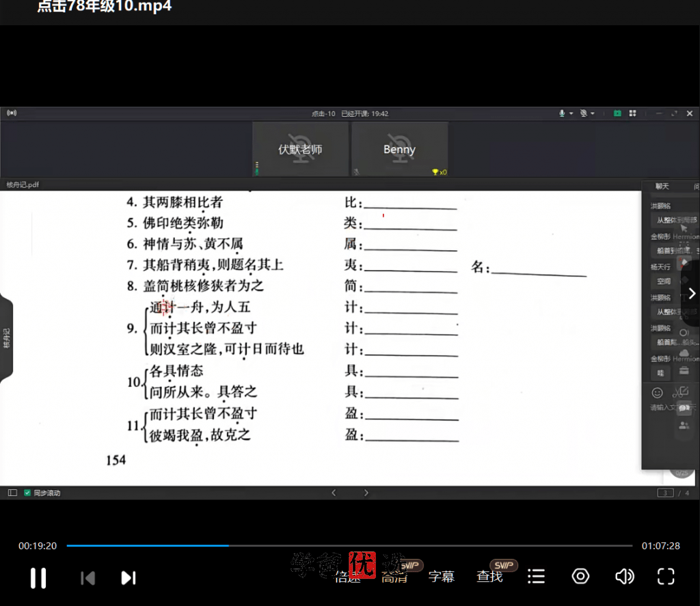Click the disabled camera icon in toolbar
Image resolution: width=700 pixels, height=606 pixels.
click(584, 113)
